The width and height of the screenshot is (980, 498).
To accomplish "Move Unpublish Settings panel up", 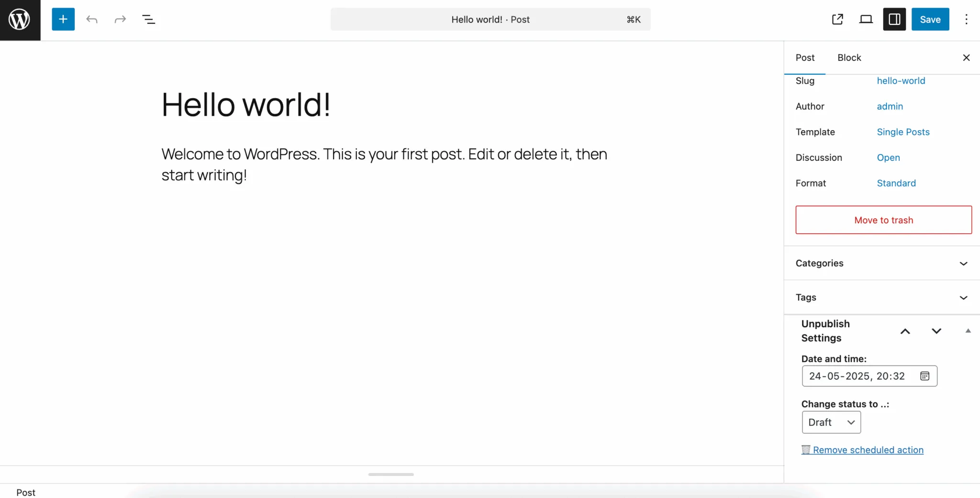I will pyautogui.click(x=905, y=331).
